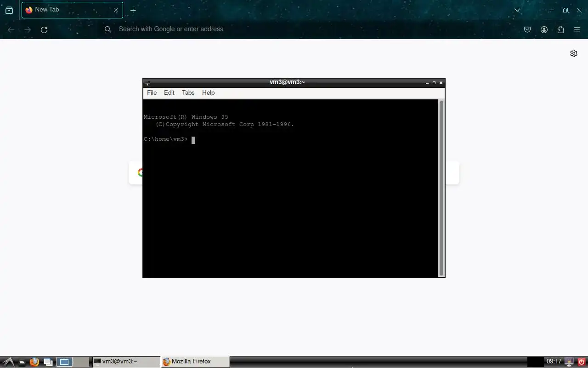The width and height of the screenshot is (588, 368).
Task: Click the red power logout icon
Action: [x=582, y=362]
